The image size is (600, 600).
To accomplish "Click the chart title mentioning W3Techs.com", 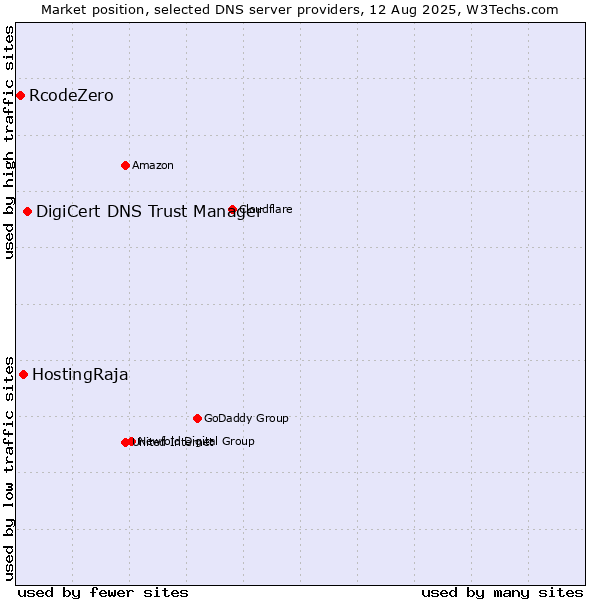I will pos(300,10).
